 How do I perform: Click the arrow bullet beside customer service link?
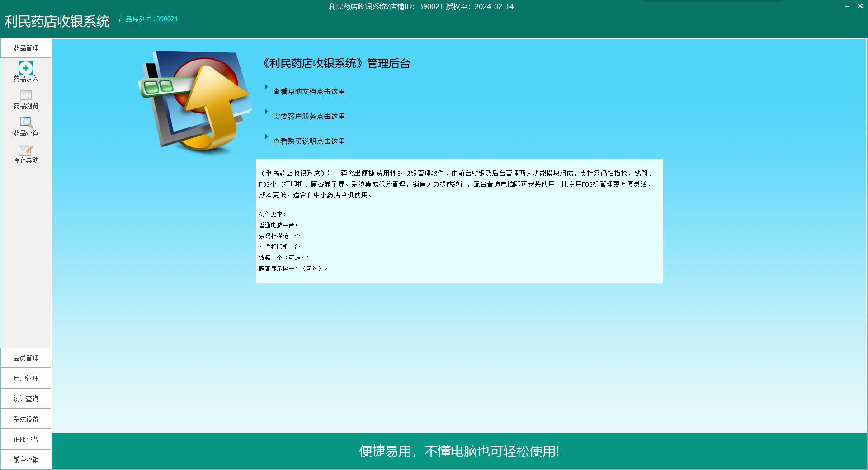(x=266, y=112)
